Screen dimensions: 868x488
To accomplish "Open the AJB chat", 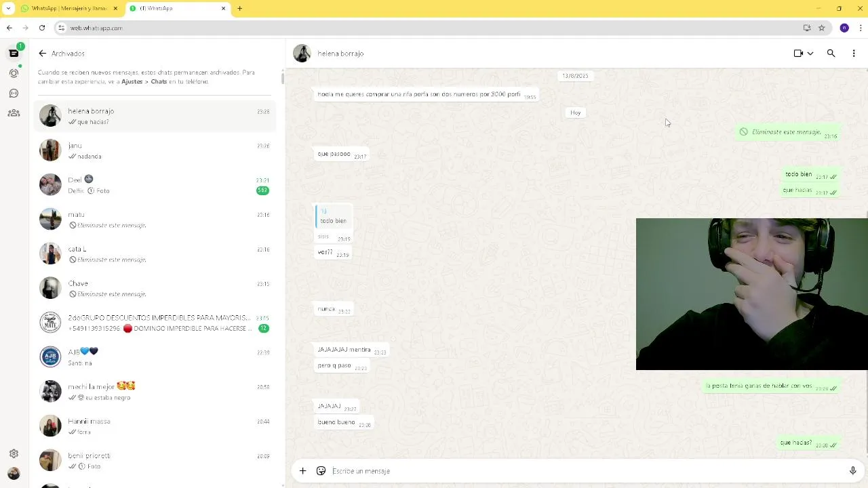I will (x=155, y=357).
